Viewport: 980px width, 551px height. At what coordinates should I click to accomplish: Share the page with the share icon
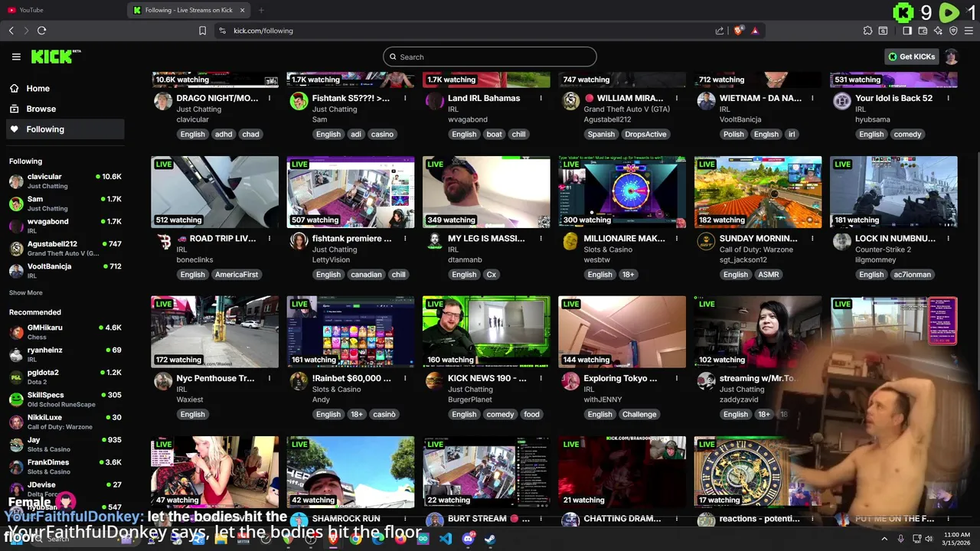tap(720, 31)
